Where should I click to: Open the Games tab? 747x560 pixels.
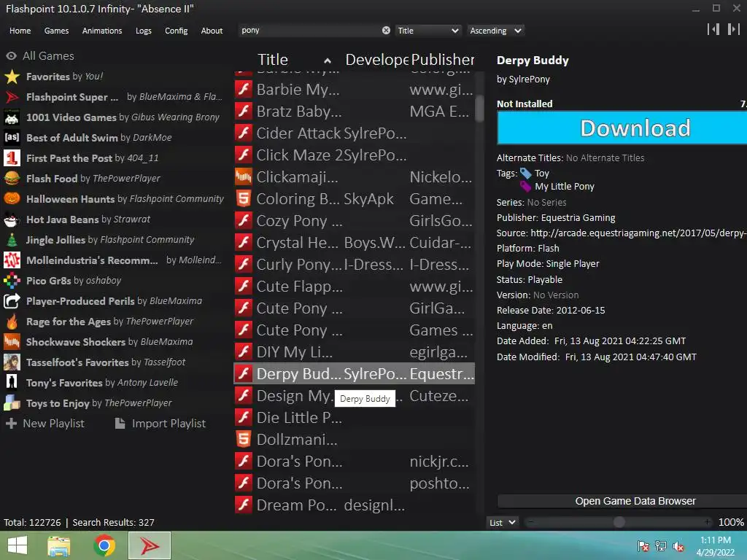click(56, 31)
